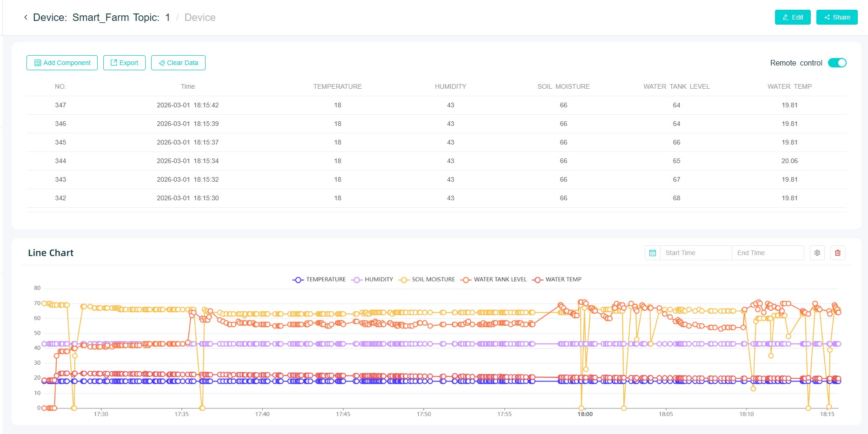
Task: Delete the Line Chart via trash icon
Action: (x=837, y=253)
